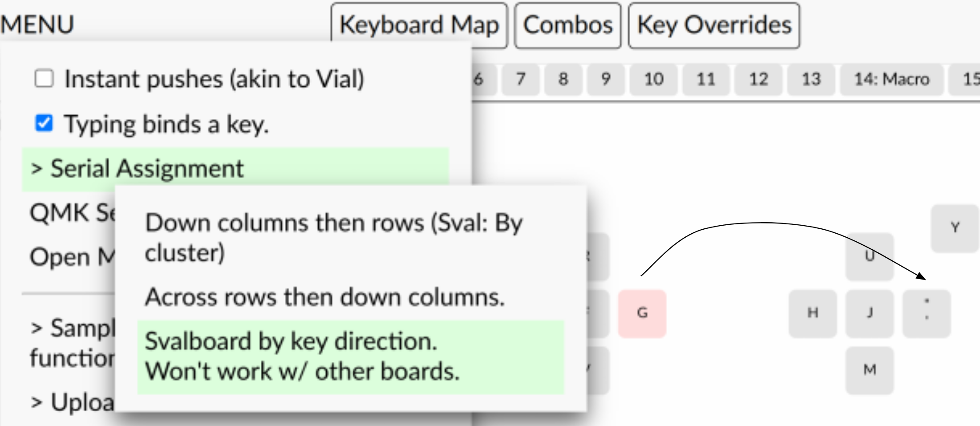Select the highlighted G key
The height and width of the screenshot is (426, 980).
pos(642,313)
